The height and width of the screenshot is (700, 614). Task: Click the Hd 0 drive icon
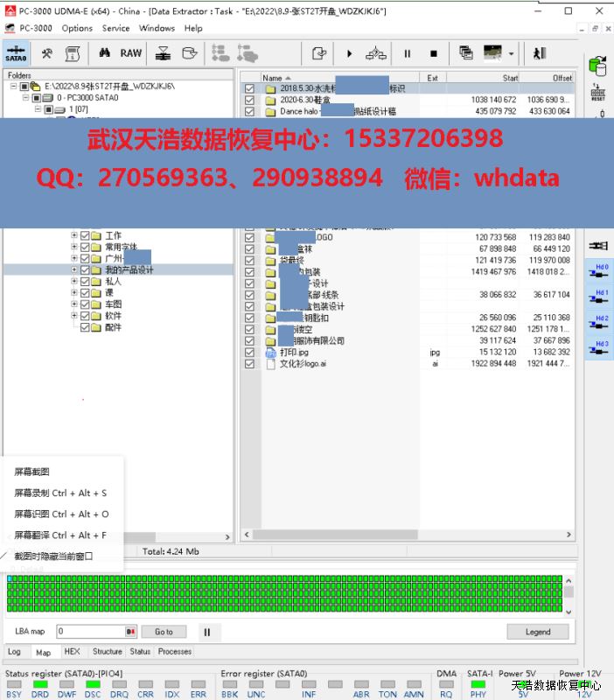click(x=600, y=272)
